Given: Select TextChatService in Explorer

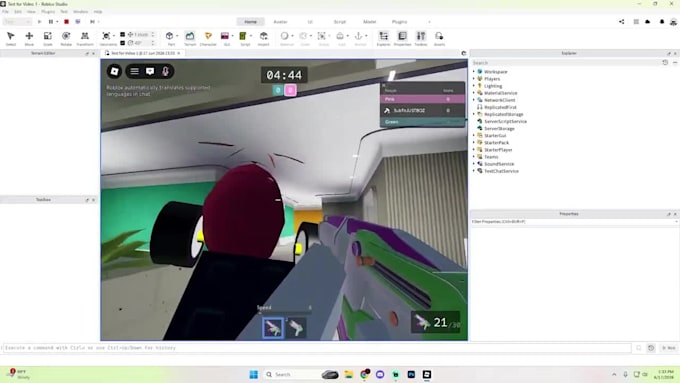Looking at the screenshot, I should [x=501, y=171].
